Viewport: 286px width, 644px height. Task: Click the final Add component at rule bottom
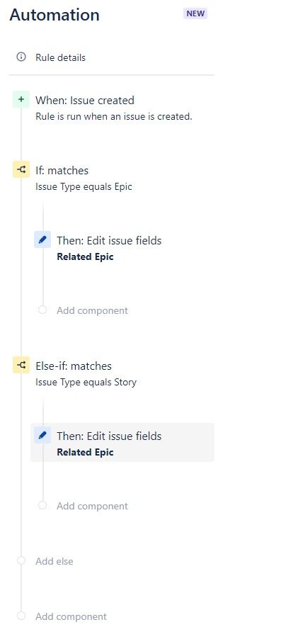tap(71, 616)
